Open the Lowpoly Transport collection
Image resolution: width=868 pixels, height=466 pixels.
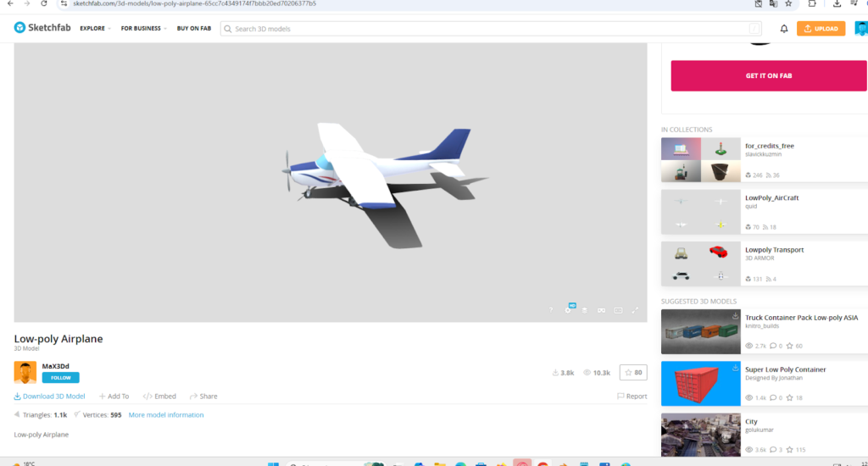coord(775,250)
